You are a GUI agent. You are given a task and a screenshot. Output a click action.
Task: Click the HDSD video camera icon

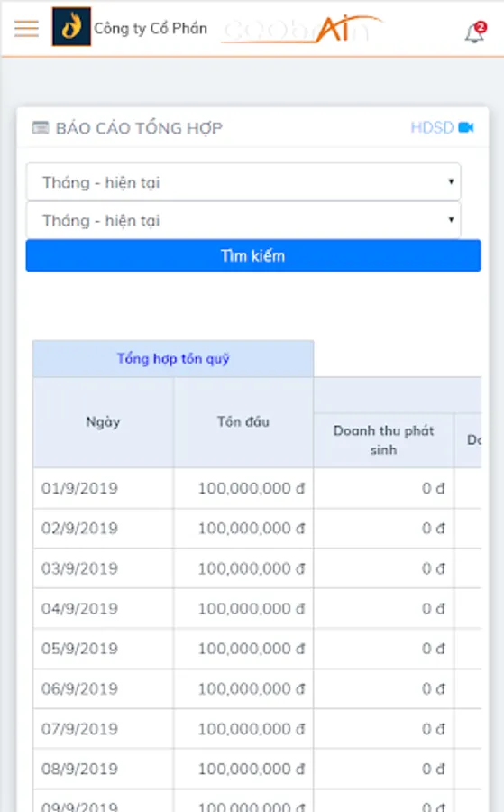pyautogui.click(x=466, y=127)
